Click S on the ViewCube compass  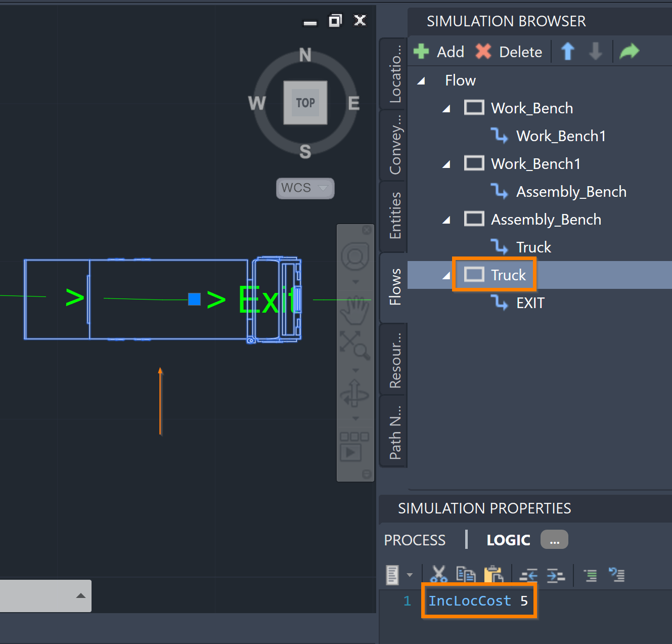tap(305, 151)
